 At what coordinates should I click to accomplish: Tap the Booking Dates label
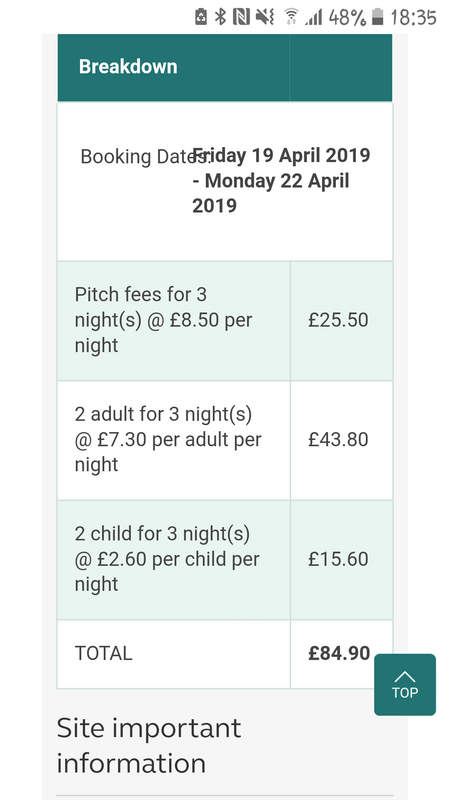click(144, 157)
